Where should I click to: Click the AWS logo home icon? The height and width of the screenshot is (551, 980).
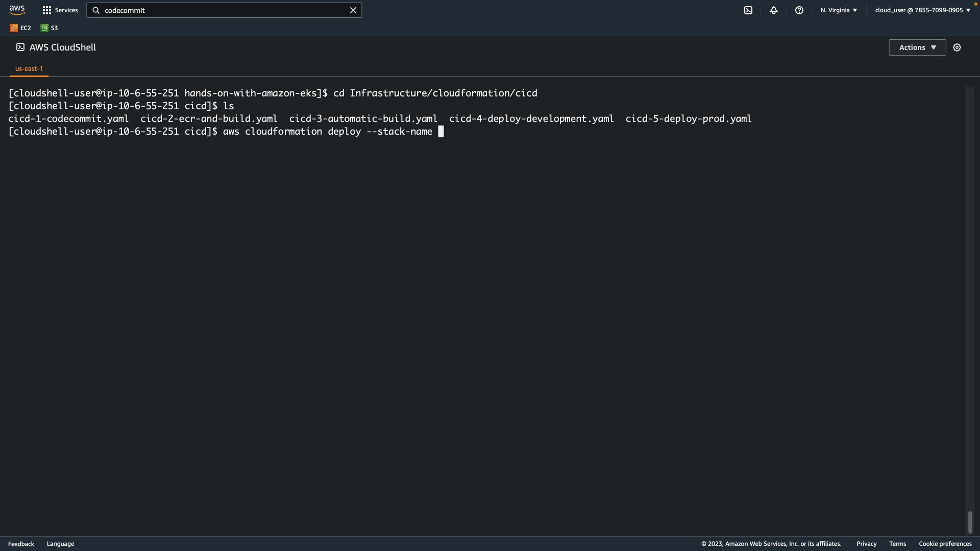click(x=17, y=10)
